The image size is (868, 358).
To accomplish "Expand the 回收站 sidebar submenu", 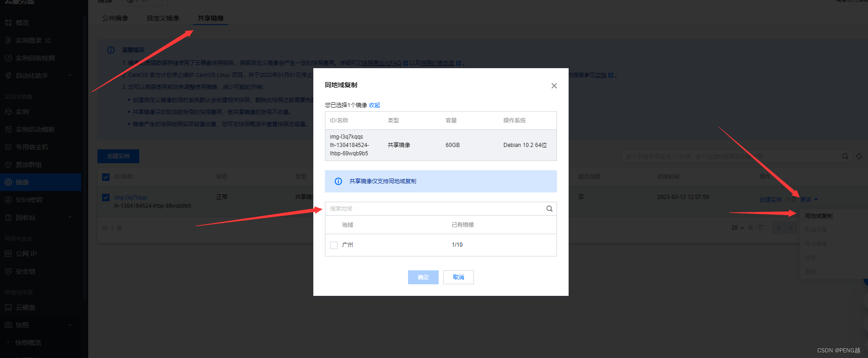I will coord(70,217).
